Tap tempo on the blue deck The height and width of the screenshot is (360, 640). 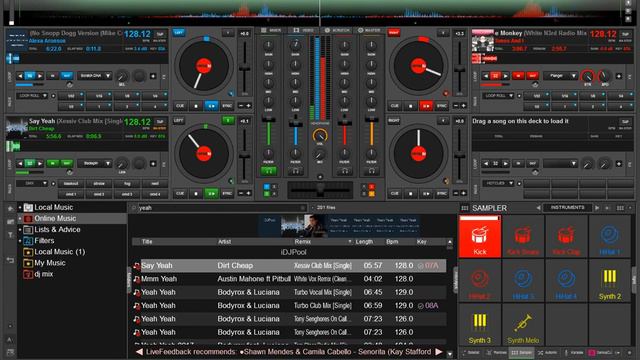pyautogui.click(x=160, y=34)
